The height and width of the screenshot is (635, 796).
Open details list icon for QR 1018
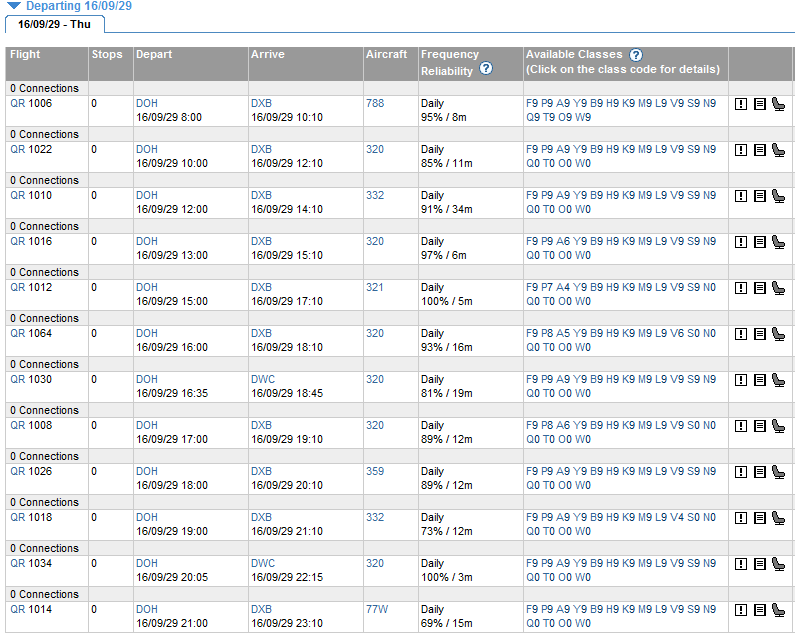coord(760,517)
